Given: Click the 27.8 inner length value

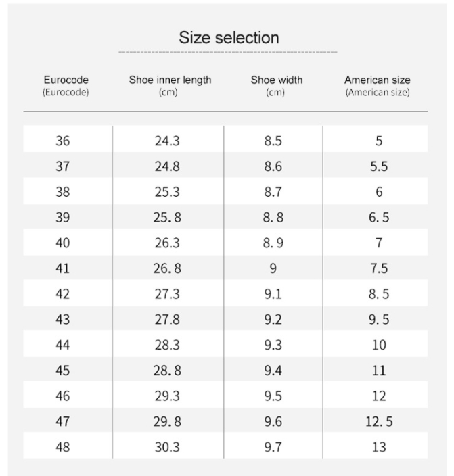Looking at the screenshot, I should [x=167, y=320].
